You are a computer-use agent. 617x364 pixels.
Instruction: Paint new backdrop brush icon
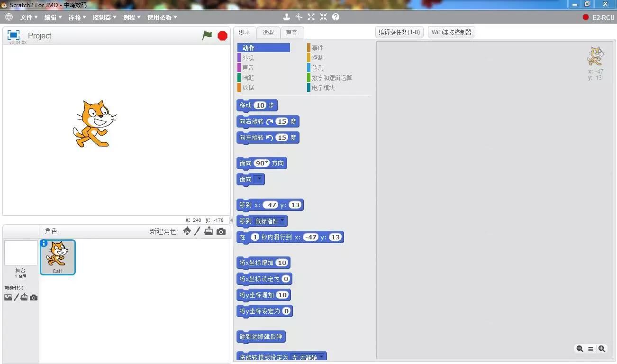pos(16,298)
